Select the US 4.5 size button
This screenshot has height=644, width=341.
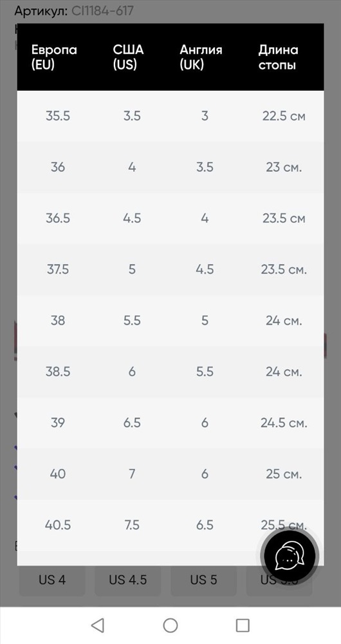coord(127,580)
